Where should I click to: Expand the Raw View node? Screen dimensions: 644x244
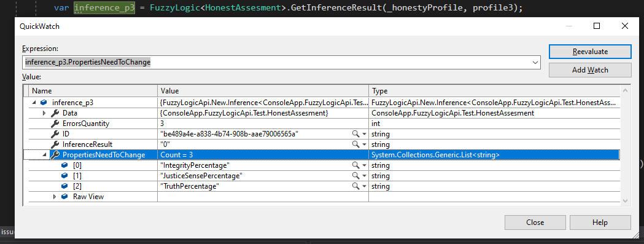pos(55,197)
